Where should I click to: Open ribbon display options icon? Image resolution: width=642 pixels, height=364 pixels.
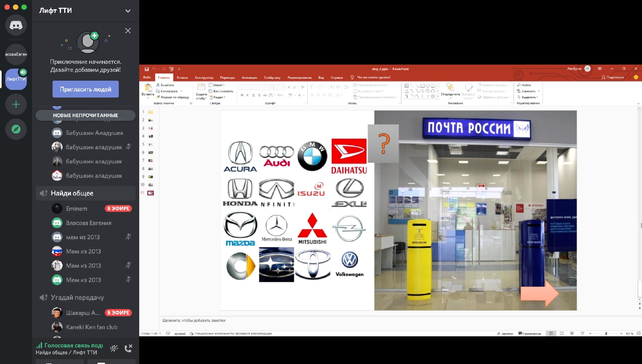600,69
